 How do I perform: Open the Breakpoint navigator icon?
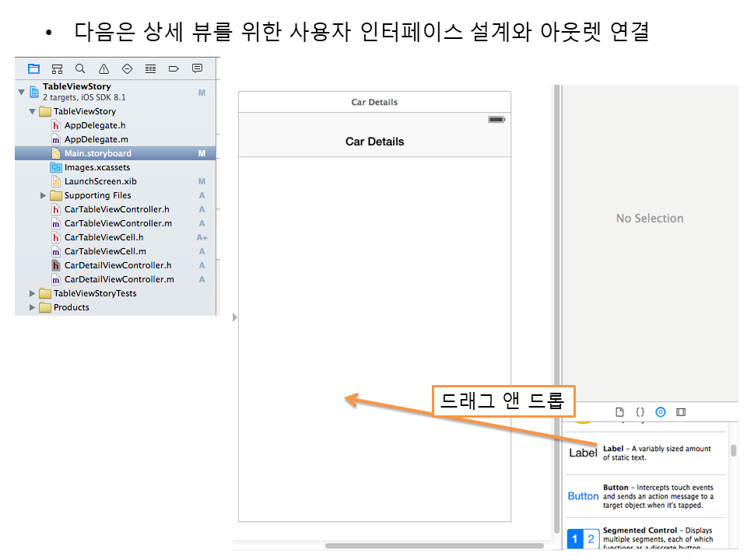tap(174, 68)
